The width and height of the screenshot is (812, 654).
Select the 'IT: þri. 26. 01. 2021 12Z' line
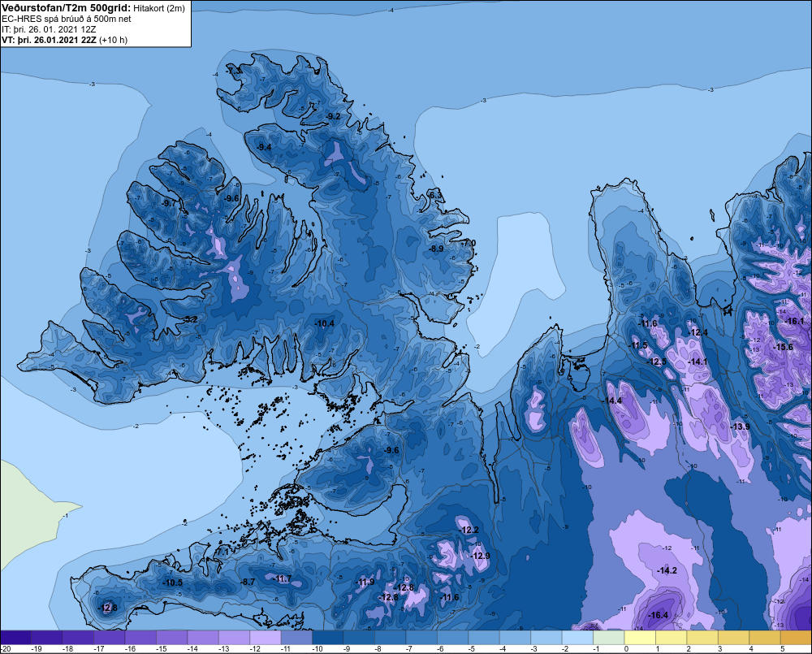(49, 29)
